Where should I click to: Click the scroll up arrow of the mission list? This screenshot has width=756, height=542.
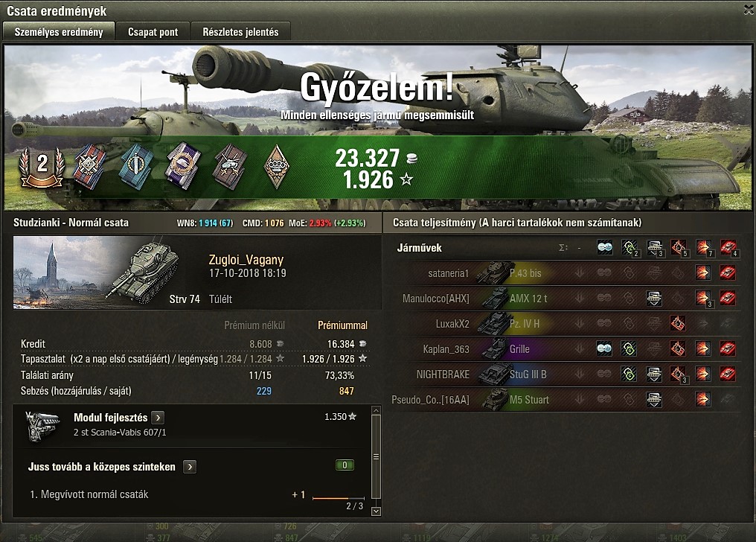pyautogui.click(x=376, y=410)
